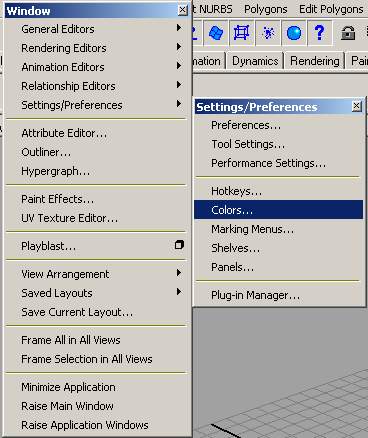
Task: Click the blue sphere rendering mask icon
Action: [x=294, y=33]
